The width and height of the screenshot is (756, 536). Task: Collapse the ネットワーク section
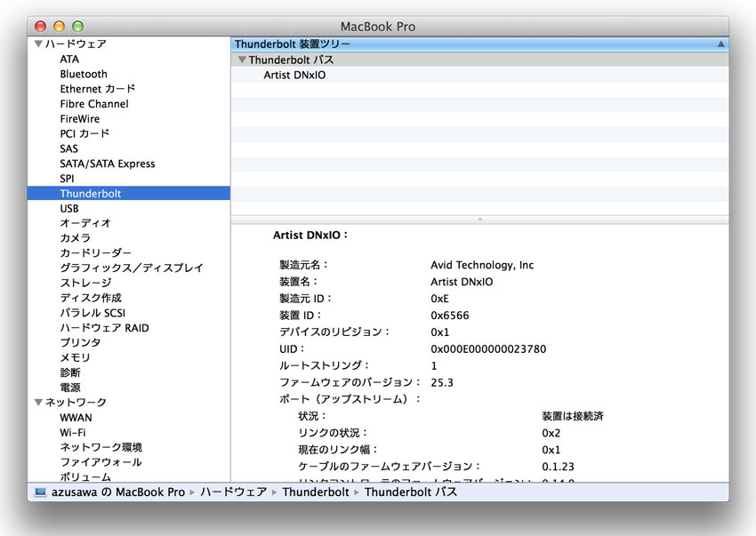click(x=38, y=403)
